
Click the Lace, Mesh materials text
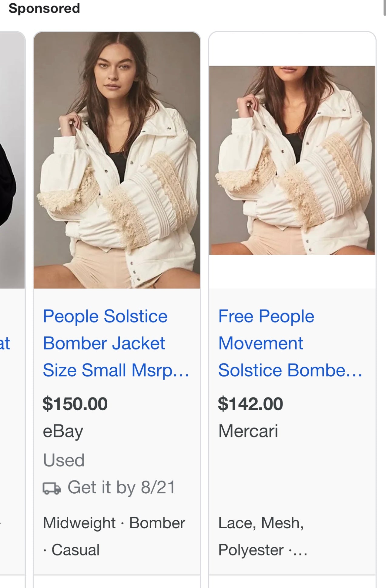coord(261,523)
